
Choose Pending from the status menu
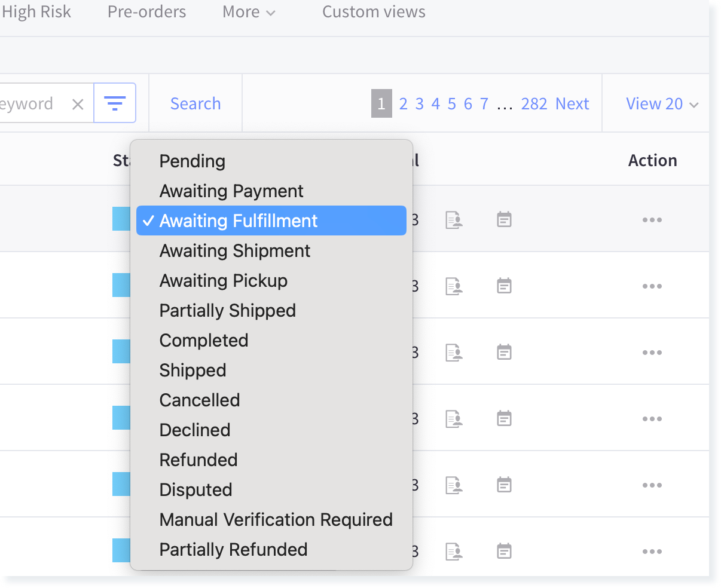(x=192, y=161)
